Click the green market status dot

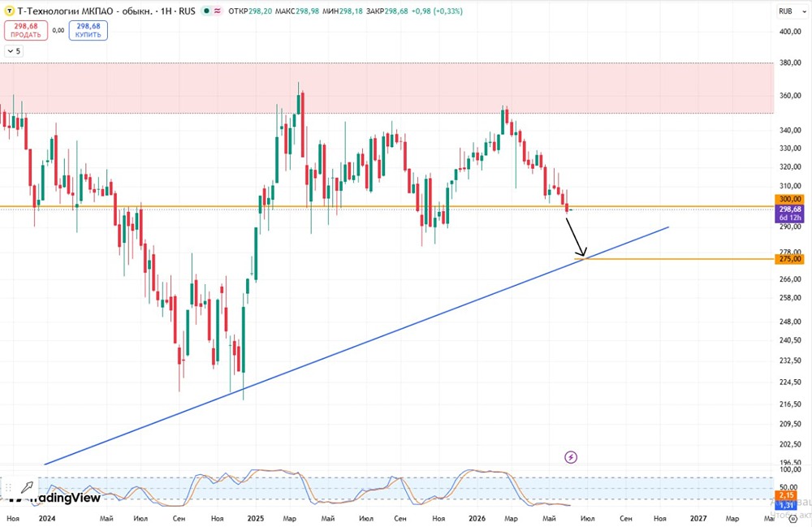pos(206,11)
